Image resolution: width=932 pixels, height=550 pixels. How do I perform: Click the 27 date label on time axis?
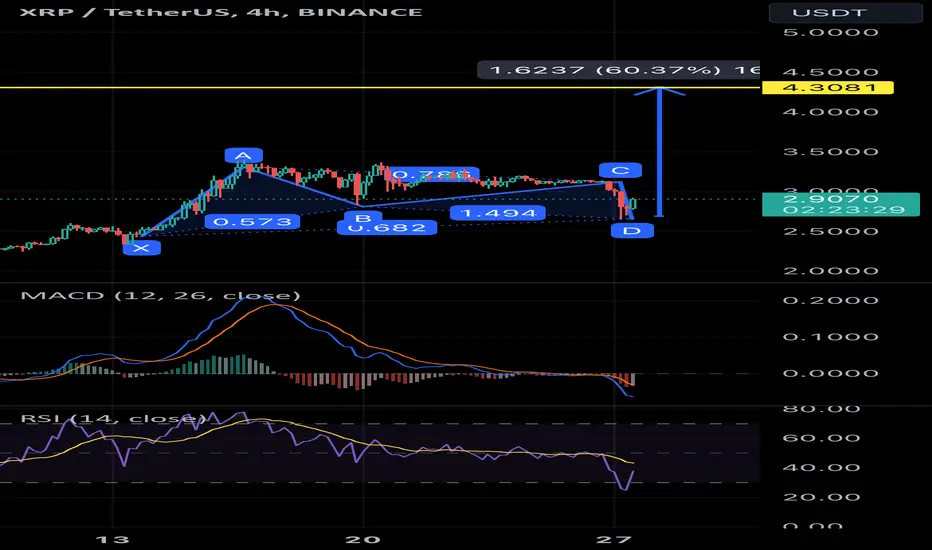[614, 539]
